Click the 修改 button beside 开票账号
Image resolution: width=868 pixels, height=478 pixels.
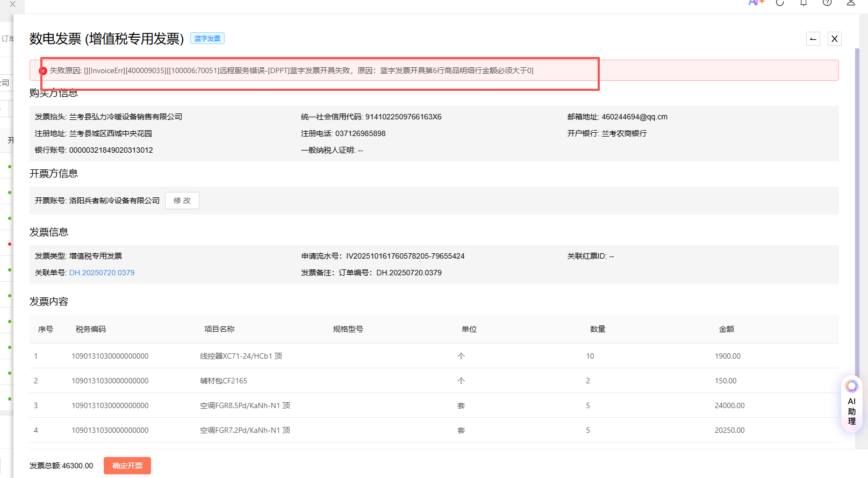tap(182, 201)
